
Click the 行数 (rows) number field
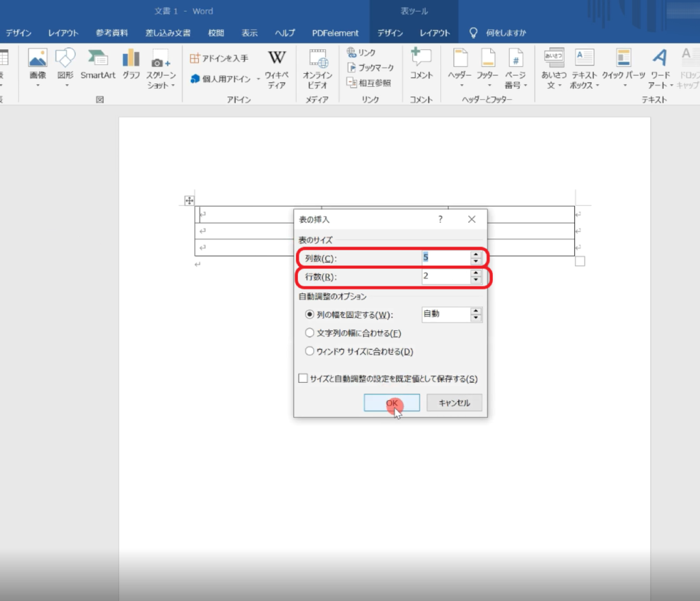point(444,277)
